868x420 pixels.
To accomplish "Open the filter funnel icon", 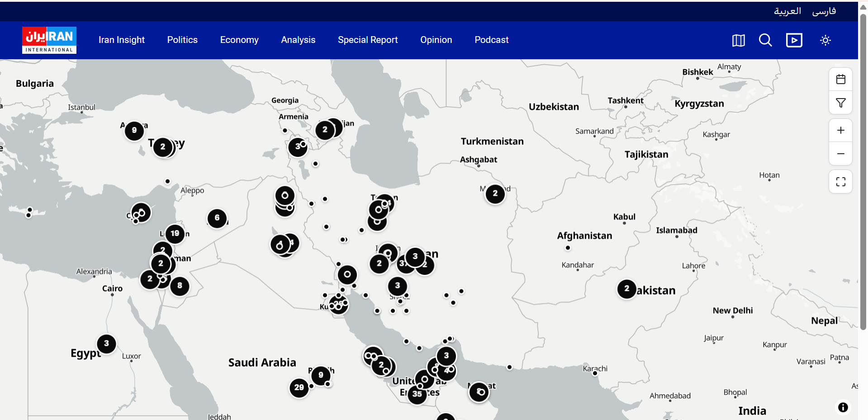I will point(841,102).
